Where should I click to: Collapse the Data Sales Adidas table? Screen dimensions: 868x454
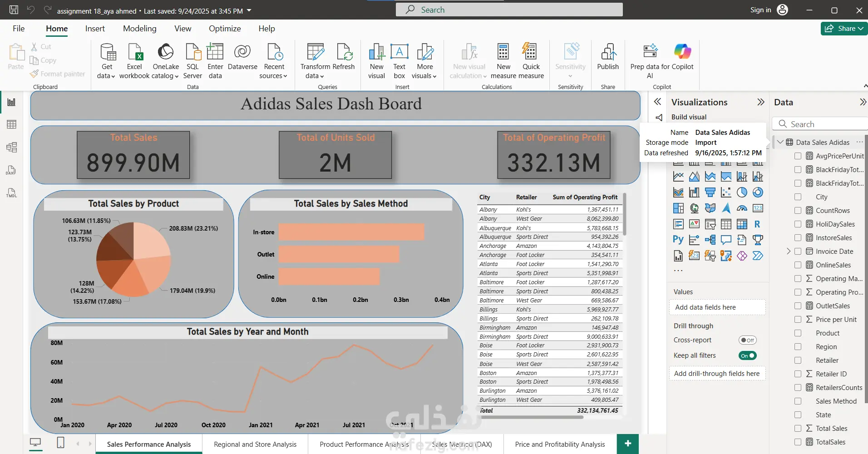coord(780,142)
